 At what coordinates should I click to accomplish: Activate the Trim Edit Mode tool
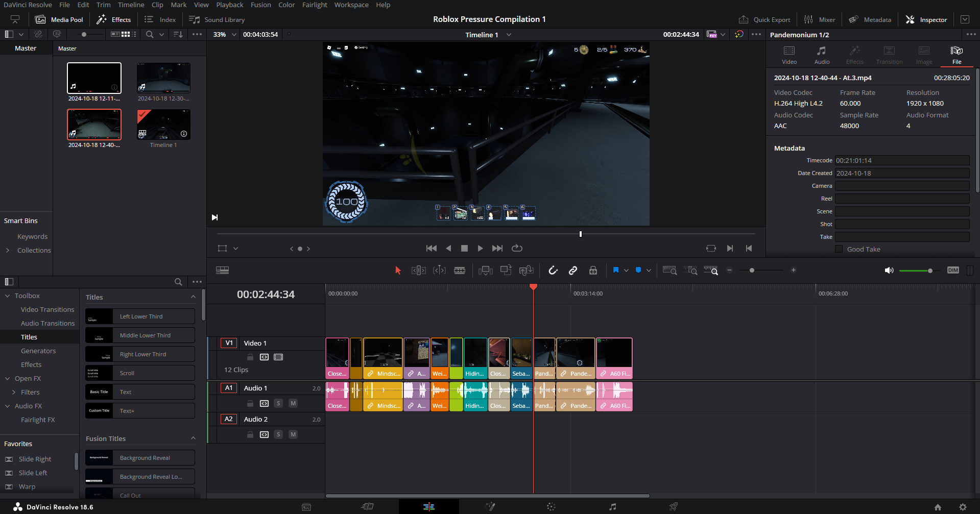tap(418, 271)
